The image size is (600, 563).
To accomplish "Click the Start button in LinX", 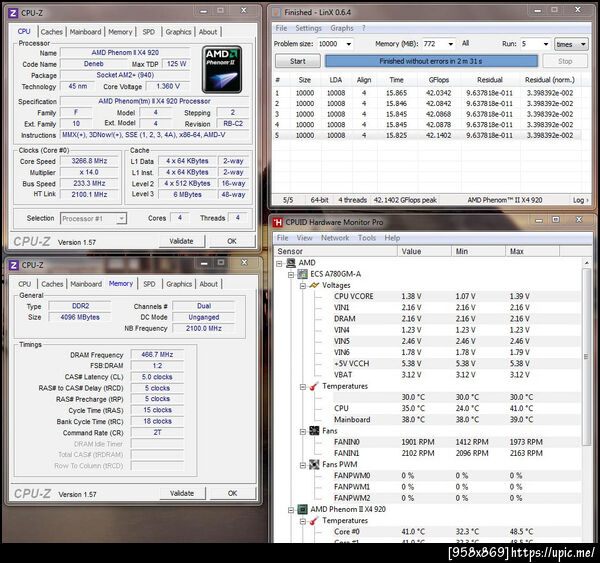I will click(x=298, y=61).
